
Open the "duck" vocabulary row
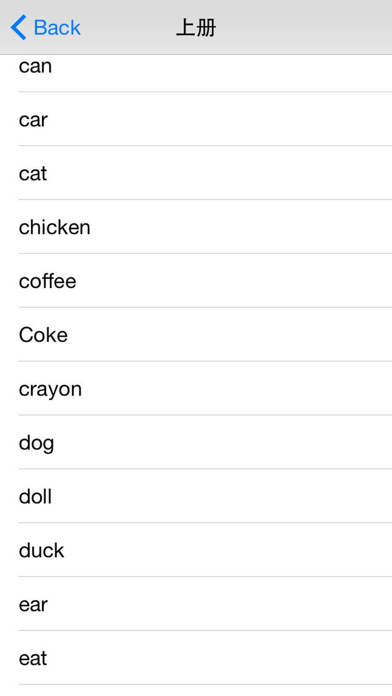196,550
